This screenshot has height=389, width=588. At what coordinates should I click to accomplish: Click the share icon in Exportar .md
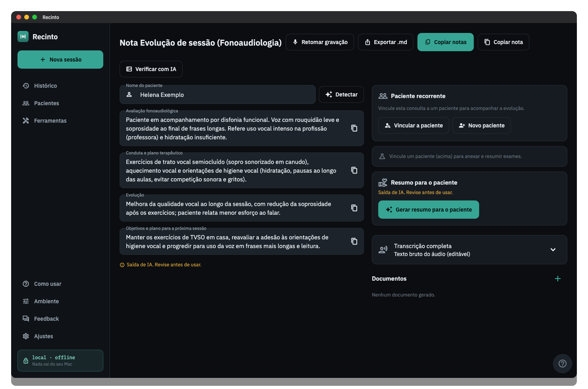(x=367, y=42)
